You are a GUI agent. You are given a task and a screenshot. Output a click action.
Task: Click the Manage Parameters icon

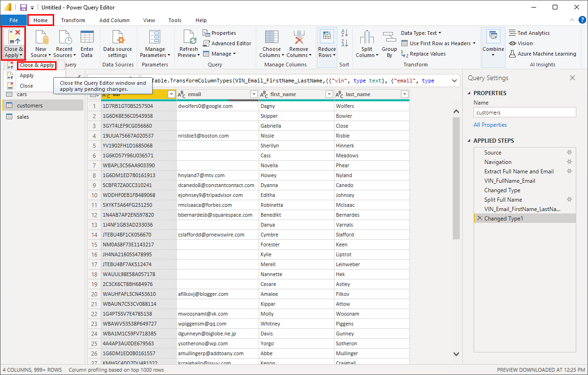[x=155, y=38]
